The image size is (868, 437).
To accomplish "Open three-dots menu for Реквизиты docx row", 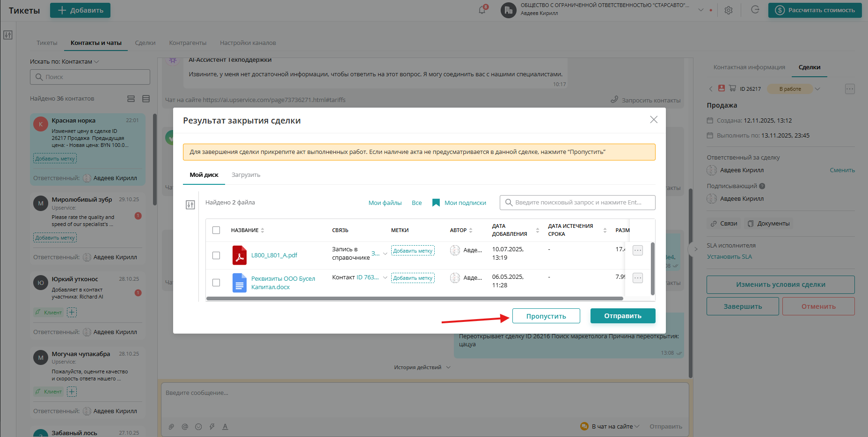I will click(638, 278).
